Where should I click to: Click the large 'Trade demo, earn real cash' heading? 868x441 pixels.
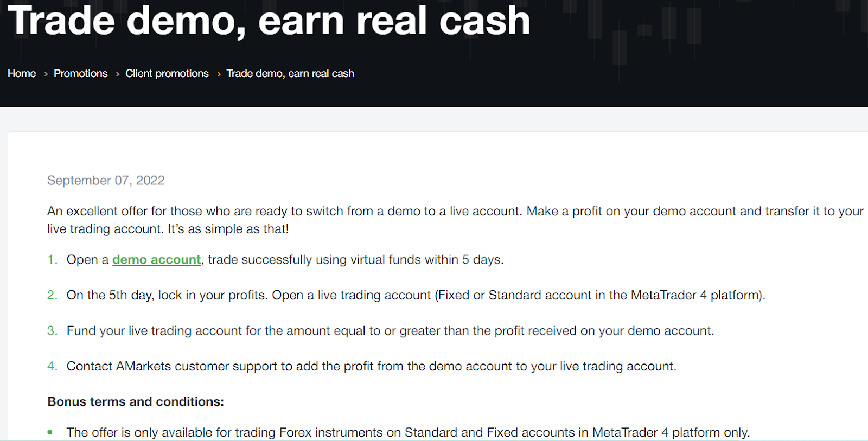269,21
